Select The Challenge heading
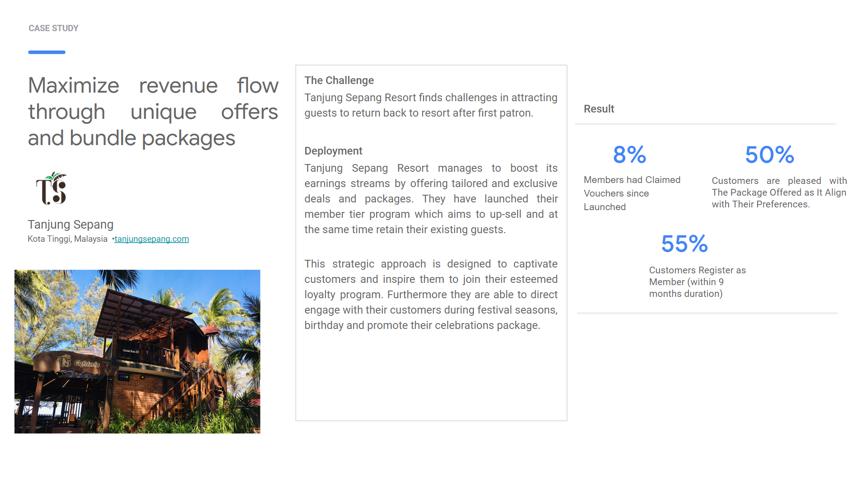This screenshot has width=868, height=488. pos(339,80)
